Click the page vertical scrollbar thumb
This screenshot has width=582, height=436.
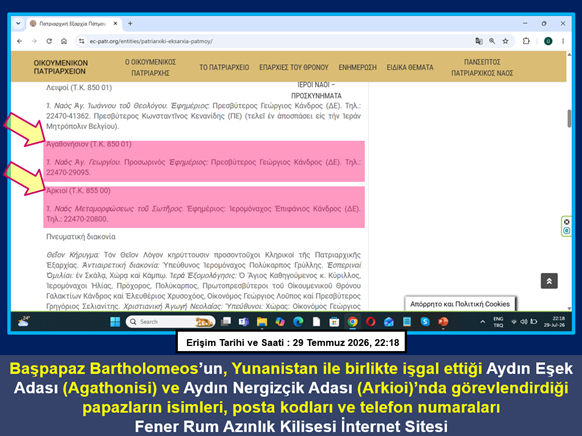(x=569, y=119)
